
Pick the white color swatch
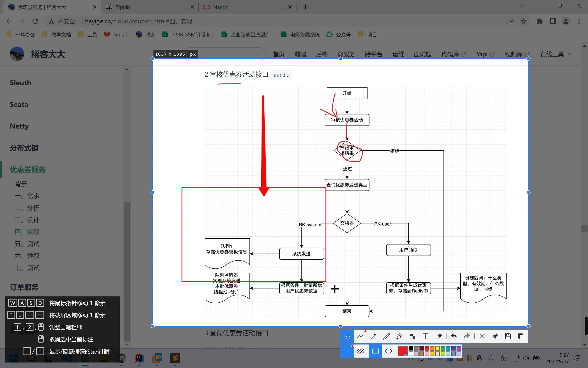pos(411,354)
